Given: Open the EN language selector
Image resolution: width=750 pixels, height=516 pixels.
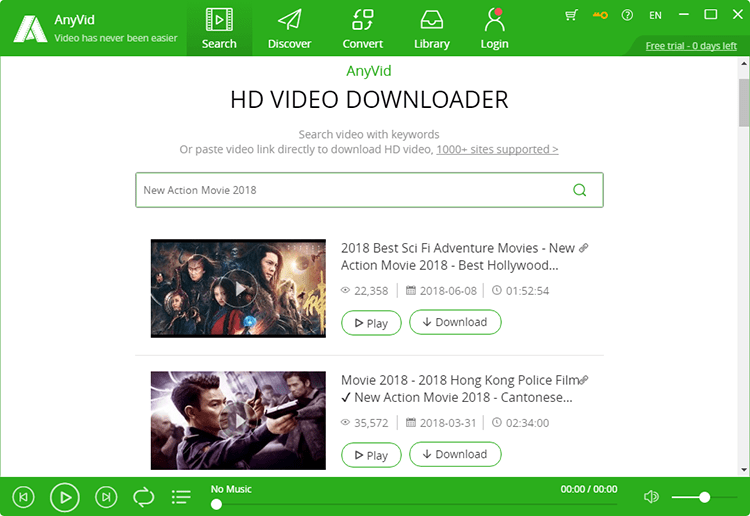Looking at the screenshot, I should pos(655,15).
